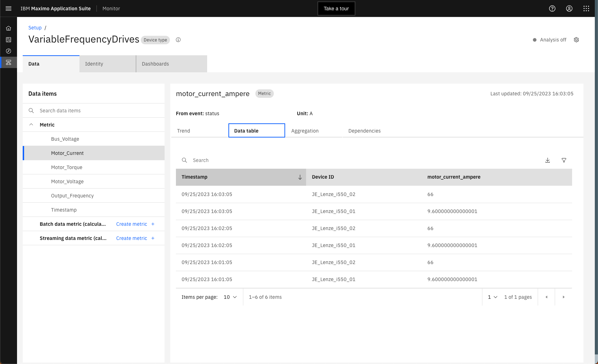This screenshot has width=598, height=364.
Task: Go to Home in side navigation
Action: (x=9, y=28)
